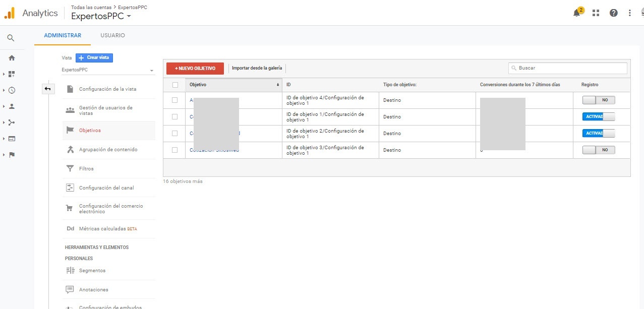Click the search magnifier icon in sidebar
The height and width of the screenshot is (309, 644).
point(11,38)
